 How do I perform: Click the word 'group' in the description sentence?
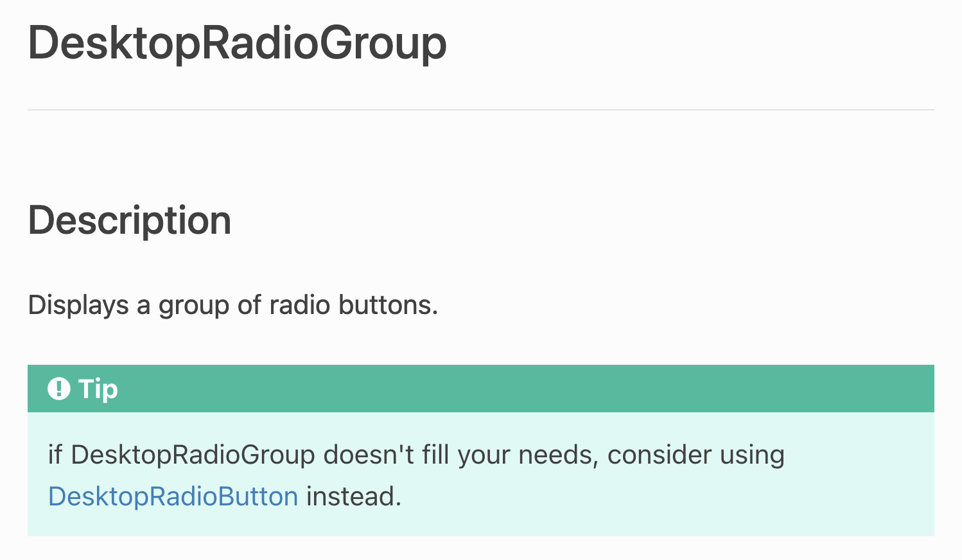click(194, 305)
